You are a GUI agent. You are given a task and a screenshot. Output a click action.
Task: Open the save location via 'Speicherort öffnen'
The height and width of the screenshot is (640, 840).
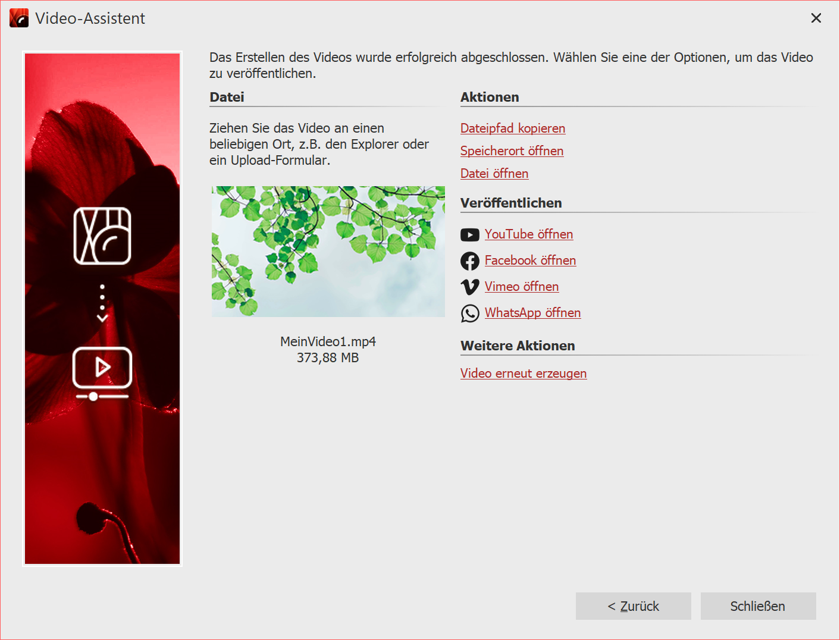(512, 150)
